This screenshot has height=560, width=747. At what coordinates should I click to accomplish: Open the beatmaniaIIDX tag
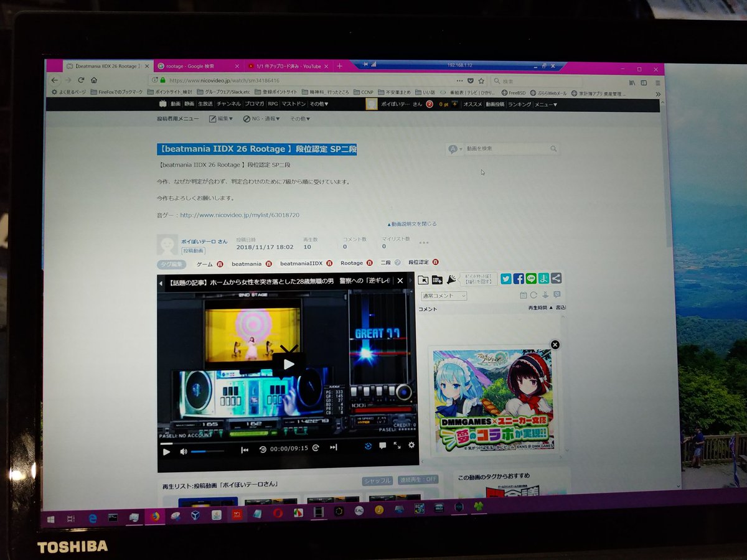(x=301, y=263)
